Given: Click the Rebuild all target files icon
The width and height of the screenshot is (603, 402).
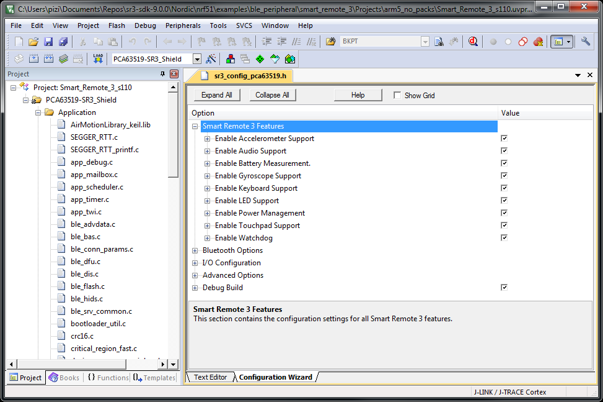Looking at the screenshot, I should pos(48,59).
